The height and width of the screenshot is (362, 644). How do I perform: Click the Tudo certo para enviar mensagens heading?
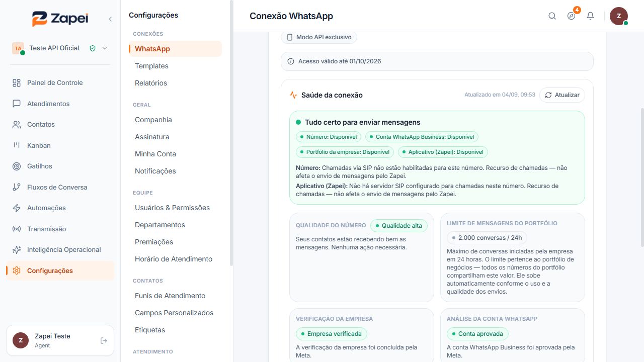coord(362,122)
